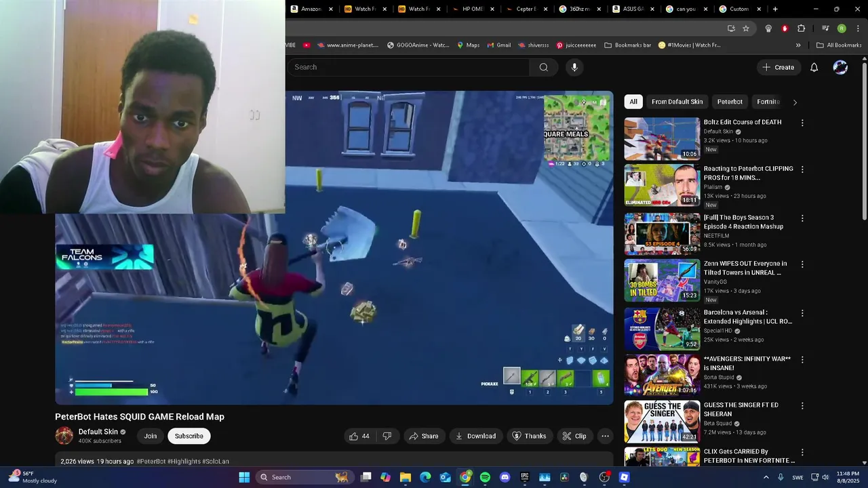The height and width of the screenshot is (488, 868).
Task: Open the Gmail bookmark
Action: pyautogui.click(x=498, y=45)
